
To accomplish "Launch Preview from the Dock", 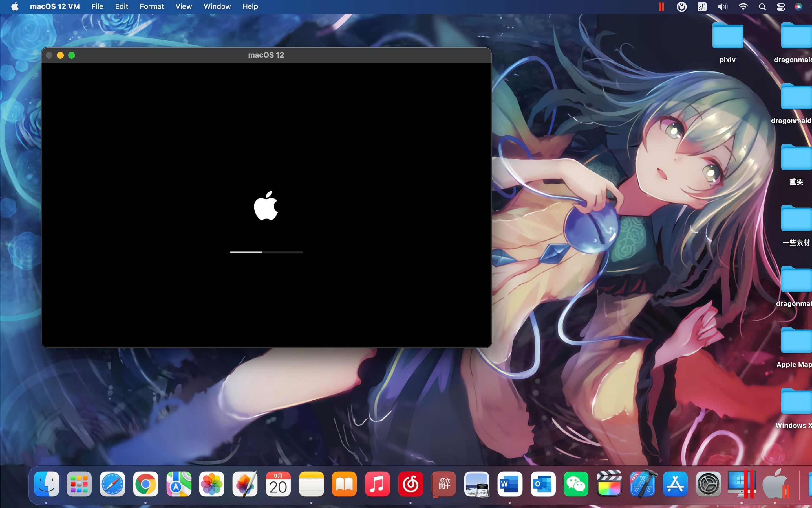I will coord(477,484).
